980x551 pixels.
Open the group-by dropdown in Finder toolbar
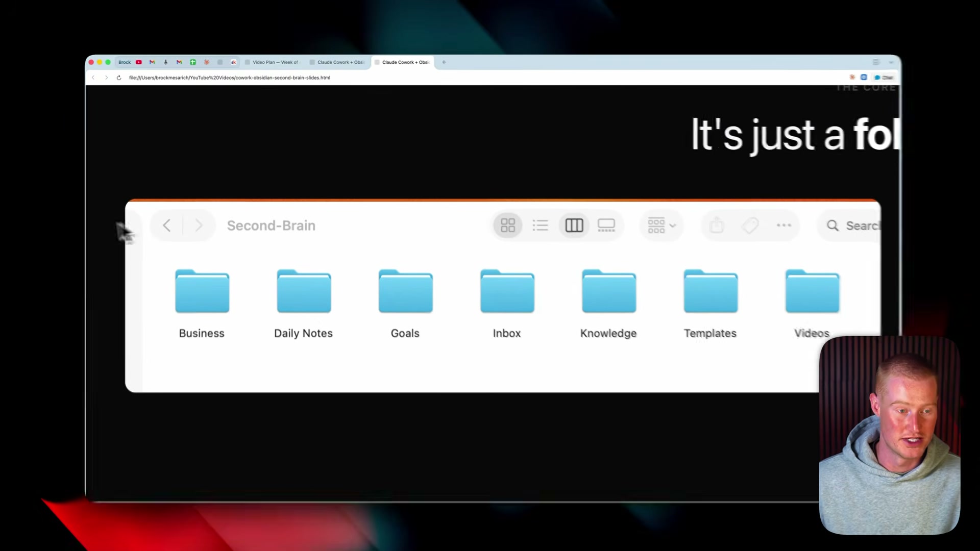(x=661, y=226)
